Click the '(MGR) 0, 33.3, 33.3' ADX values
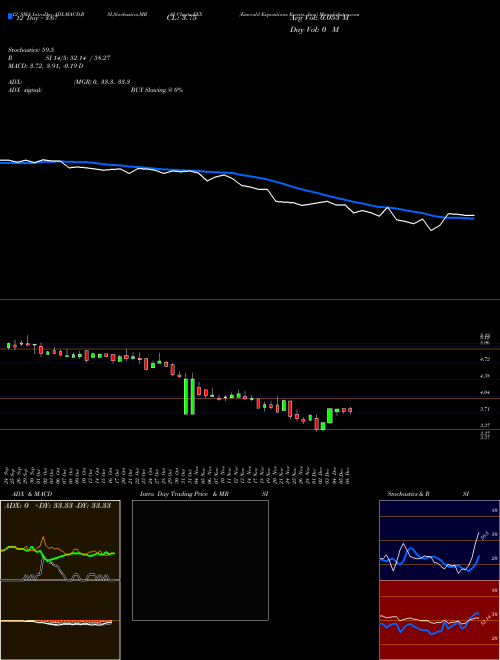Screen dimensions: 500x660 pyautogui.click(x=101, y=82)
